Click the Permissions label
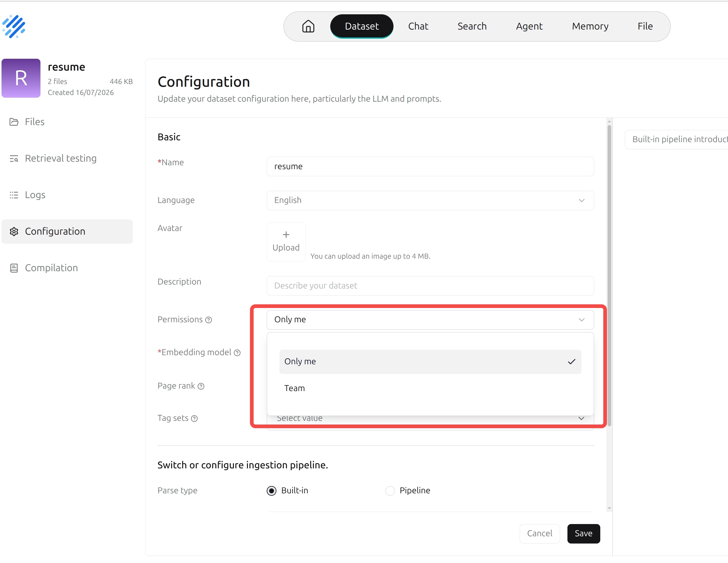728x563 pixels. 180,320
